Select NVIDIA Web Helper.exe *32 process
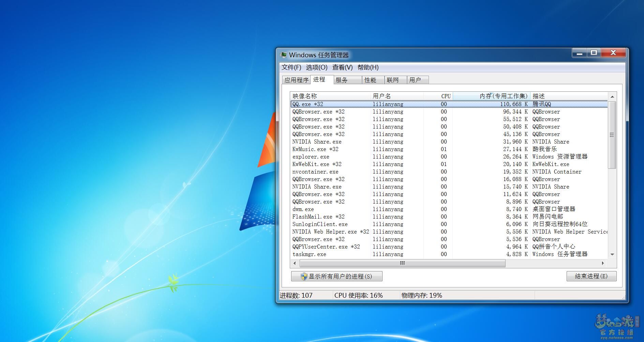 [449, 232]
